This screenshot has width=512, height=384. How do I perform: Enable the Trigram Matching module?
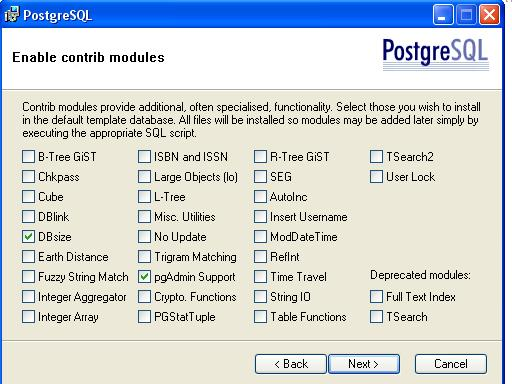[x=144, y=257]
